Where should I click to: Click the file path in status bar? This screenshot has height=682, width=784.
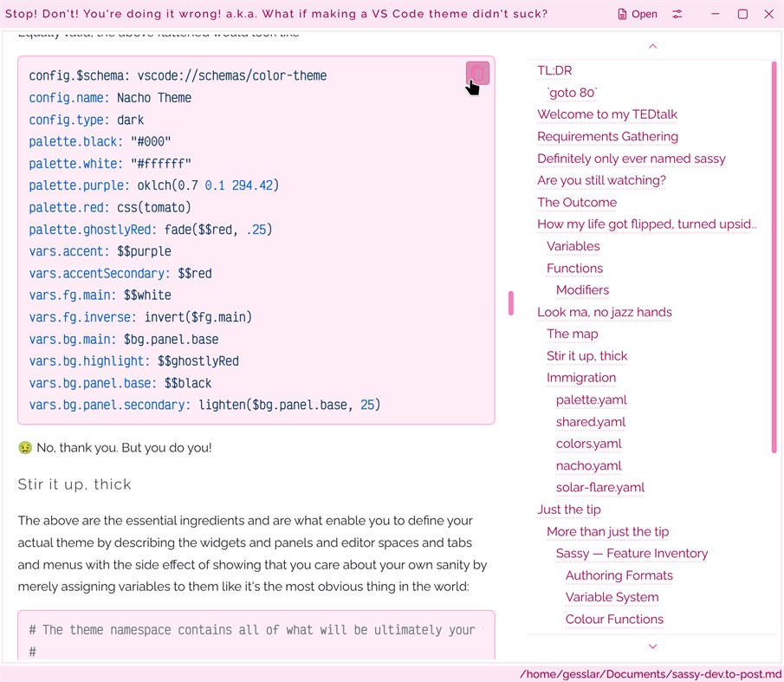tap(651, 674)
